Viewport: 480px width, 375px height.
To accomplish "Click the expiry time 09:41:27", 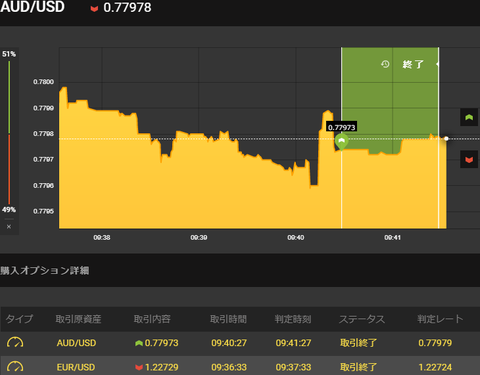I will click(x=293, y=343).
